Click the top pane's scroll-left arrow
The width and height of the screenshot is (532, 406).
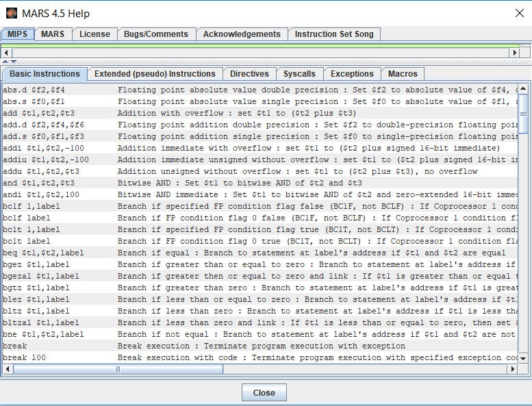pos(8,53)
